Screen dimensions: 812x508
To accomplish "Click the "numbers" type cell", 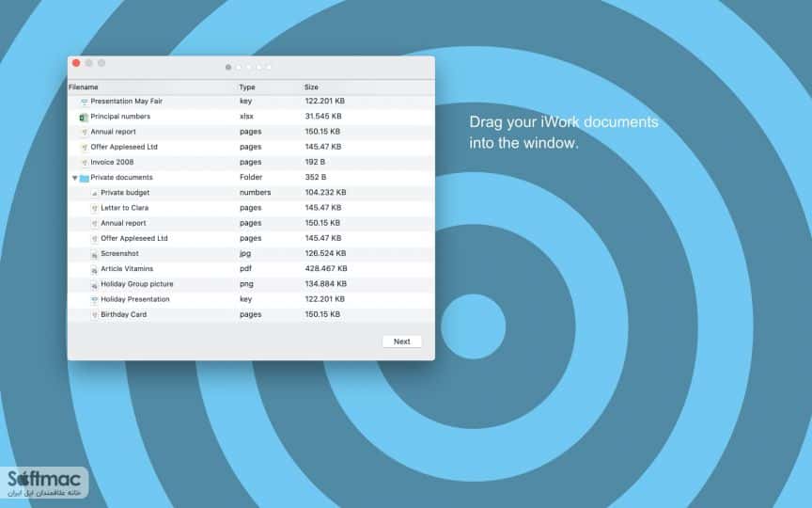I will point(256,192).
